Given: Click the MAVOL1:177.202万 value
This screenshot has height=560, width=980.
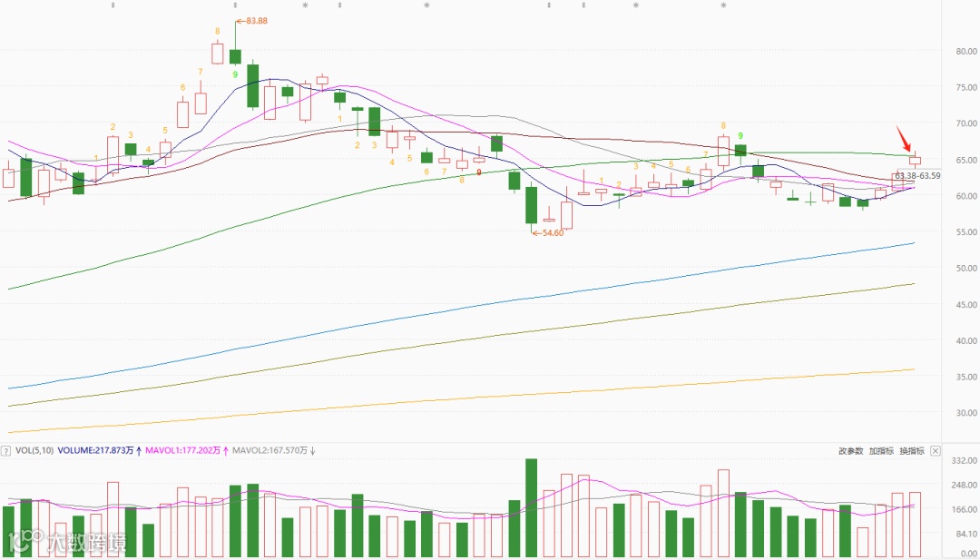Looking at the screenshot, I should pyautogui.click(x=183, y=450).
